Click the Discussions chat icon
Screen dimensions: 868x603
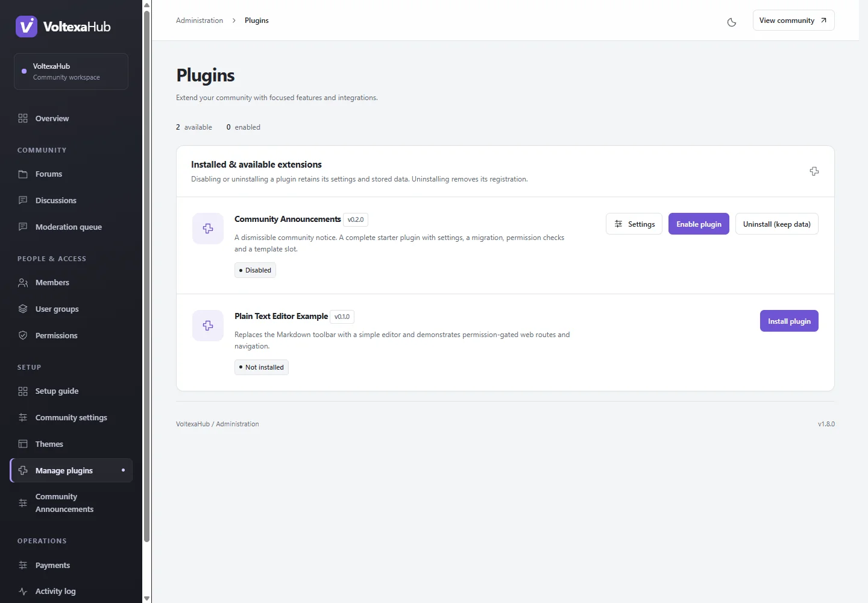point(23,200)
